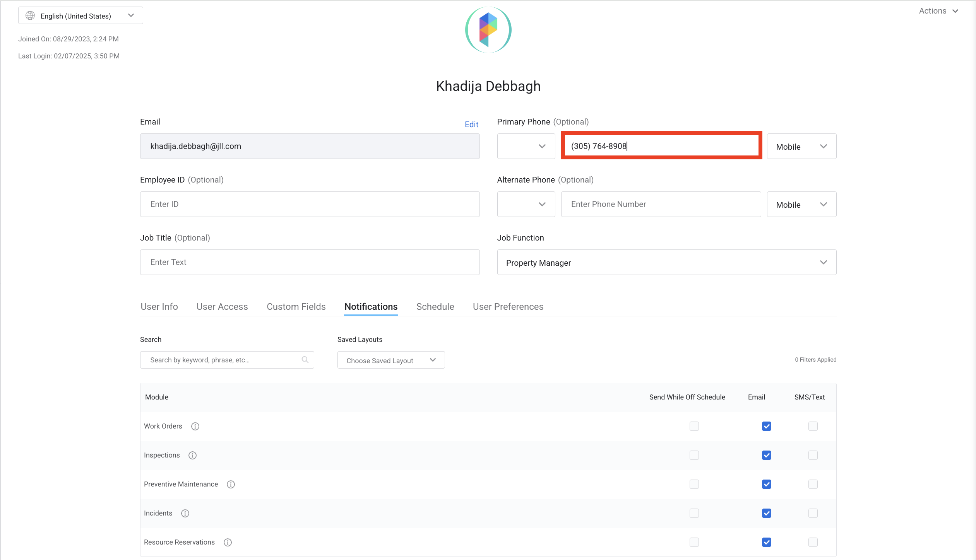
Task: Click the Work Orders info icon
Action: [195, 426]
